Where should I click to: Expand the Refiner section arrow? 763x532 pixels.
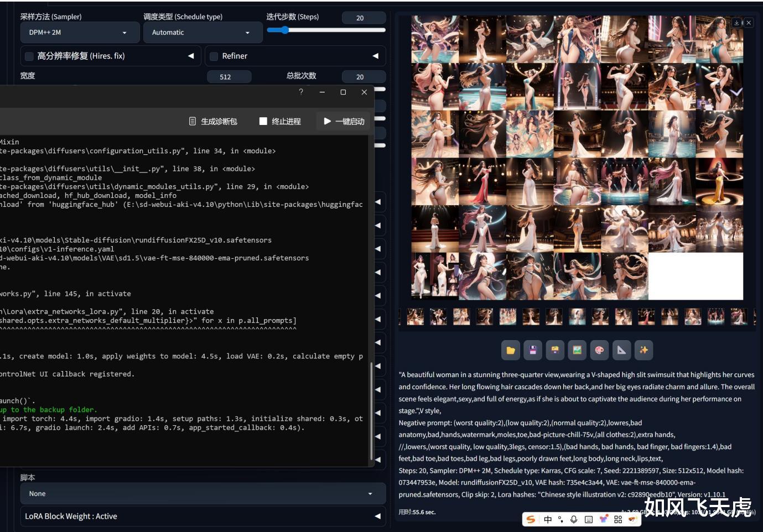click(376, 56)
